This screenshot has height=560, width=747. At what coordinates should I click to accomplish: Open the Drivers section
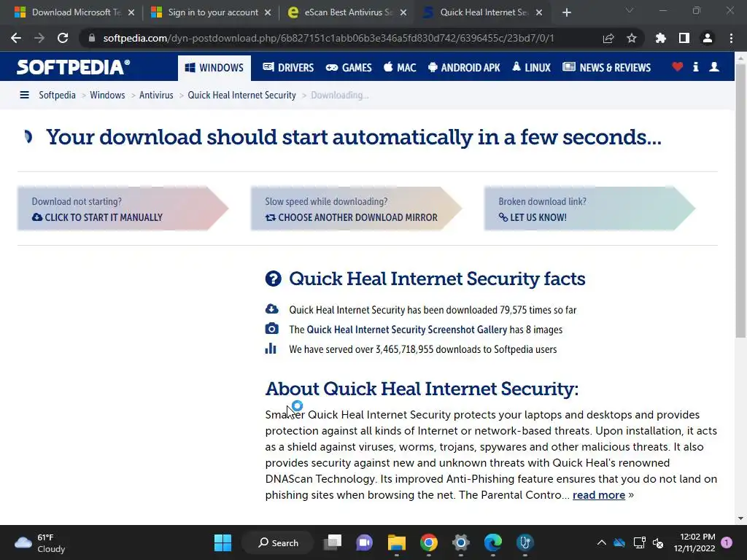288,68
